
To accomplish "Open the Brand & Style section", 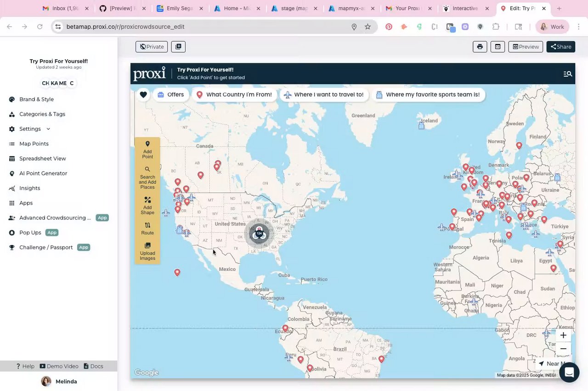I will (x=36, y=99).
